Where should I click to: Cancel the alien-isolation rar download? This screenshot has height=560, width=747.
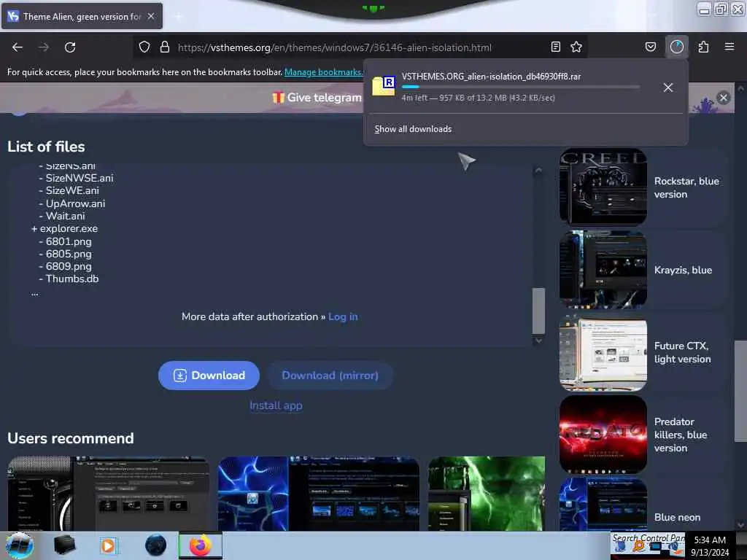668,87
